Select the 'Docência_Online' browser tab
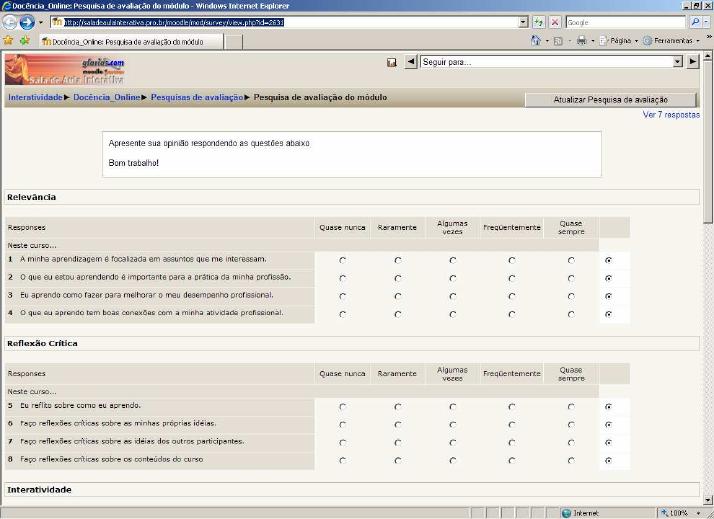The image size is (714, 519). pos(130,41)
